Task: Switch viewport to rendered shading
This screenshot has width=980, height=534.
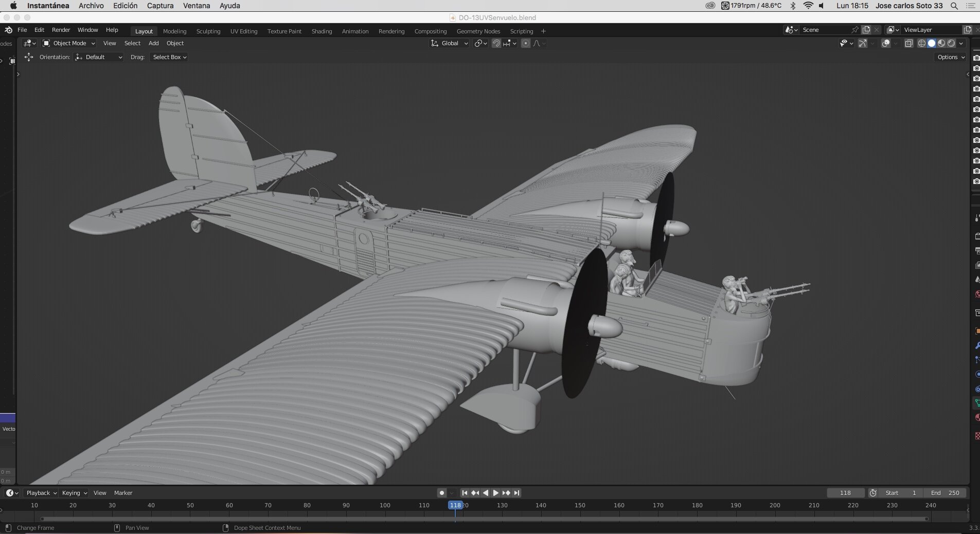Action: pyautogui.click(x=951, y=43)
